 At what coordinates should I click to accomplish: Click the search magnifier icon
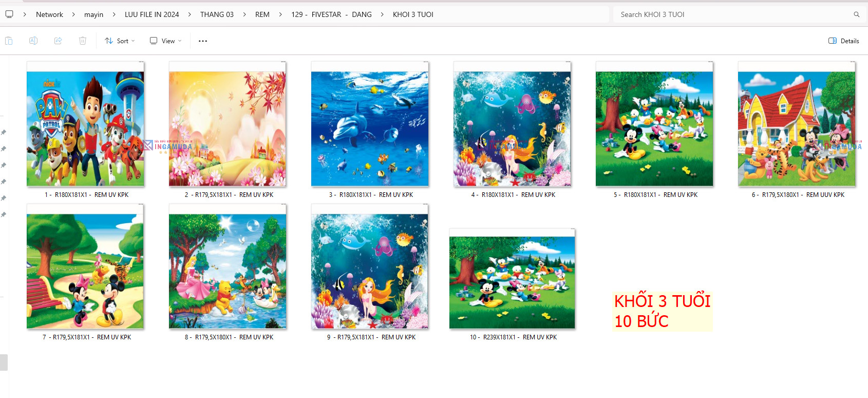tap(856, 14)
